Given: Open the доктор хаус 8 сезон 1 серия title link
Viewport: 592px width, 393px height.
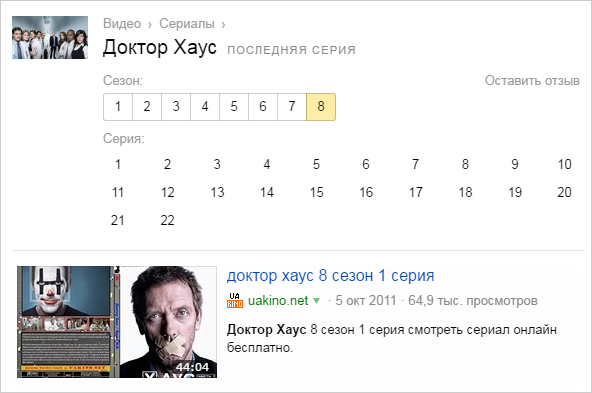Looking at the screenshot, I should click(x=330, y=276).
